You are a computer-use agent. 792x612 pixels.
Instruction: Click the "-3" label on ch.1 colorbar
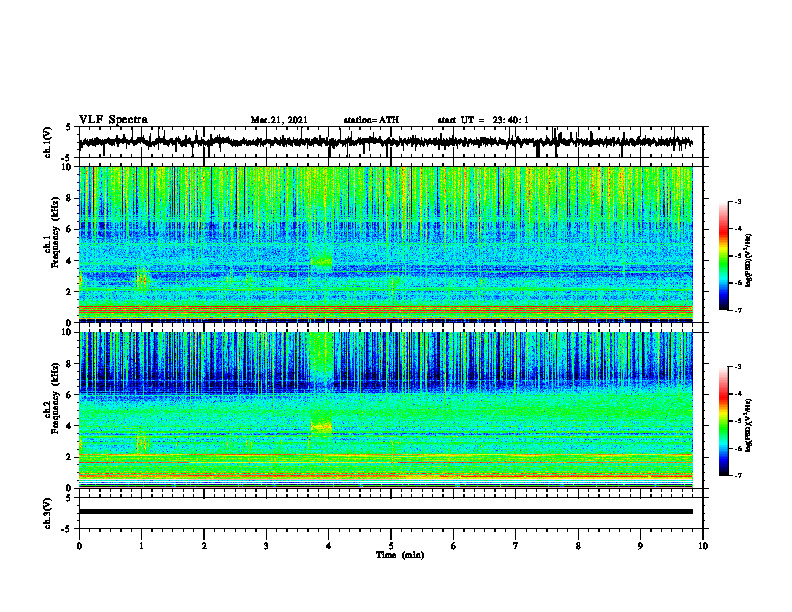tap(738, 201)
